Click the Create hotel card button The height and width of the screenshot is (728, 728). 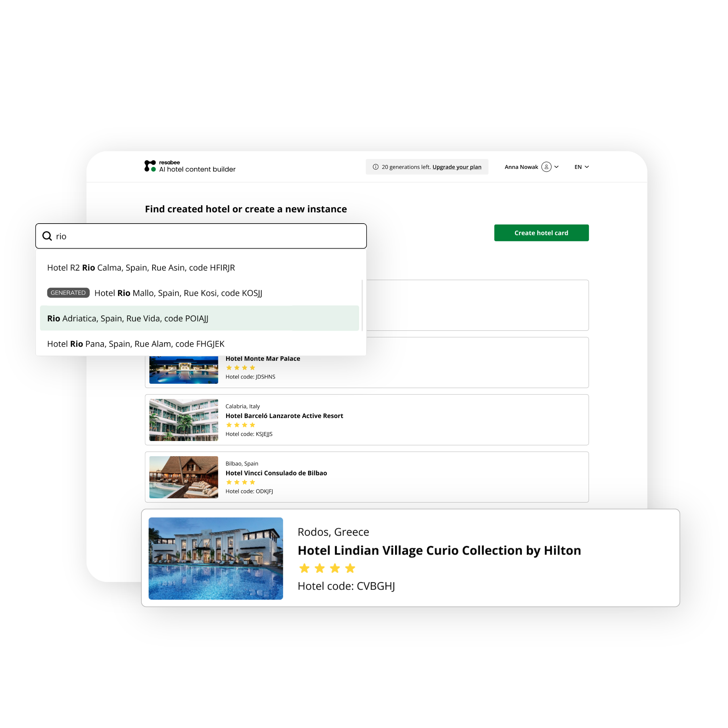point(542,233)
